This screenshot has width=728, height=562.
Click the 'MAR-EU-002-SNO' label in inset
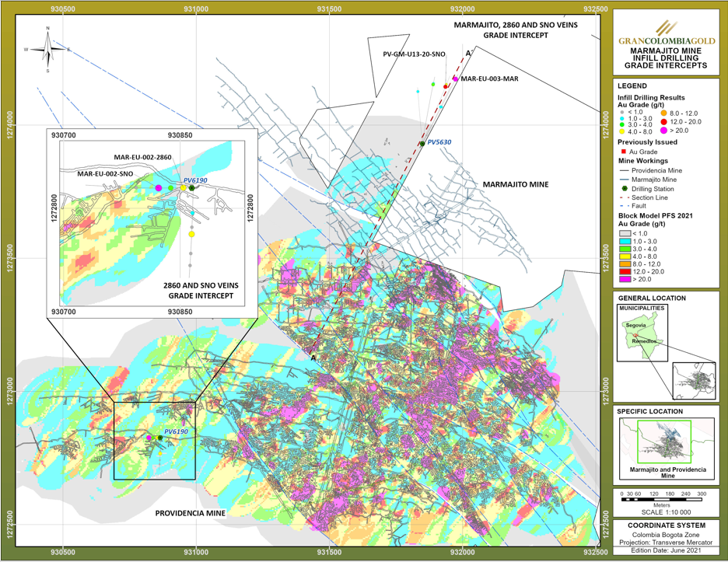point(105,174)
